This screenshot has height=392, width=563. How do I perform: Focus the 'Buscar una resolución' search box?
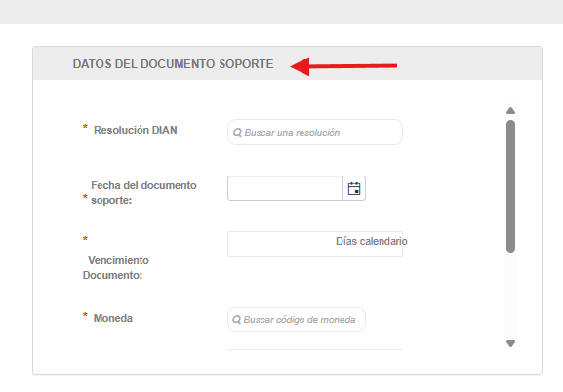point(315,133)
